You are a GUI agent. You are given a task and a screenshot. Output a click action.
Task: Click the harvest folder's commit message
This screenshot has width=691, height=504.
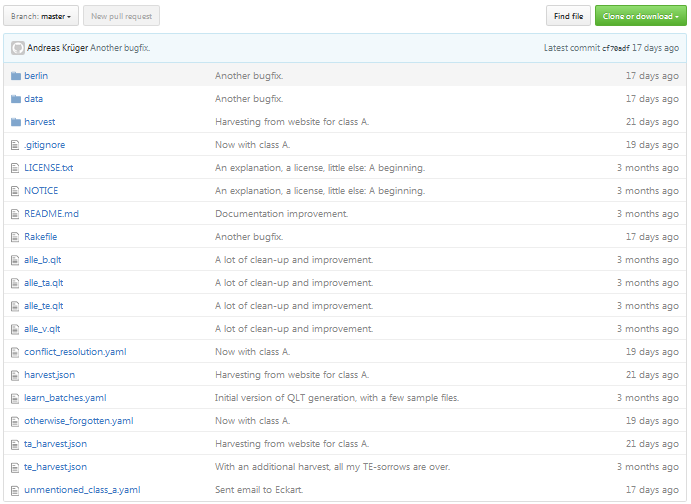tap(292, 122)
